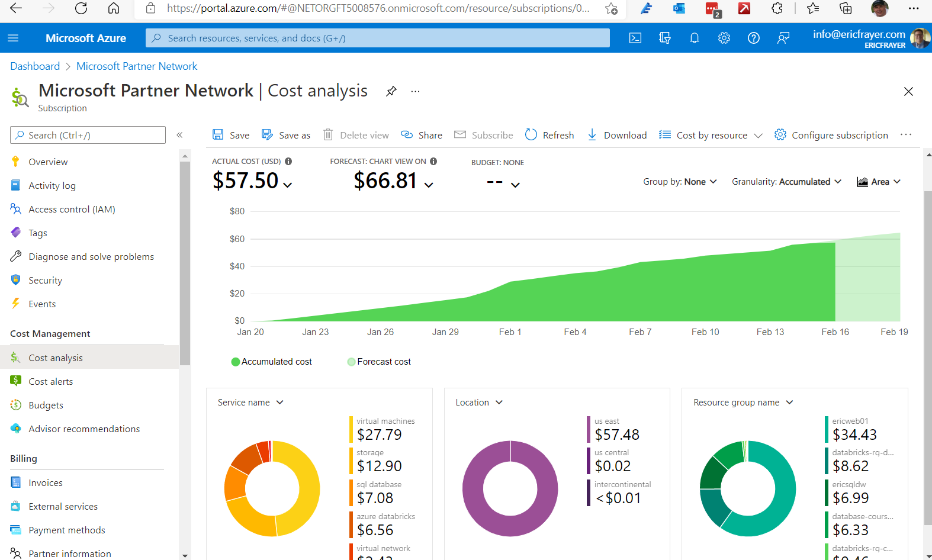The image size is (932, 560).
Task: Change the Area chart type dropdown
Action: tap(879, 182)
